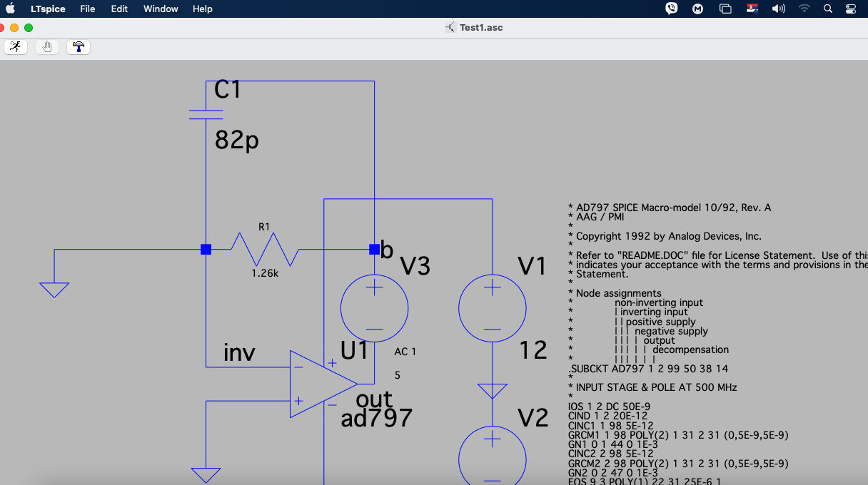The height and width of the screenshot is (485, 868).
Task: Click the junction dot at node b
Action: (374, 249)
